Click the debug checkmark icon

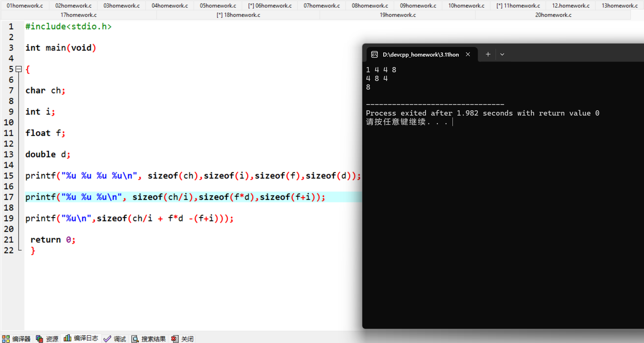click(x=107, y=339)
